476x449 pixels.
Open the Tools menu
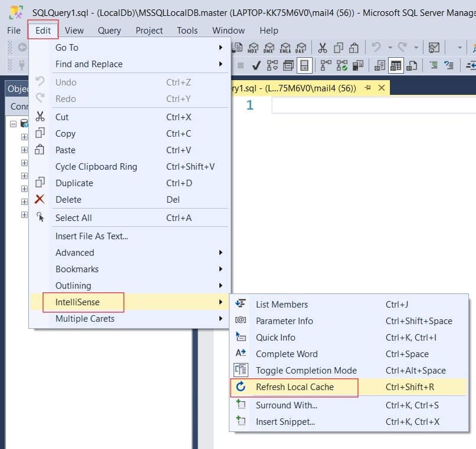188,30
